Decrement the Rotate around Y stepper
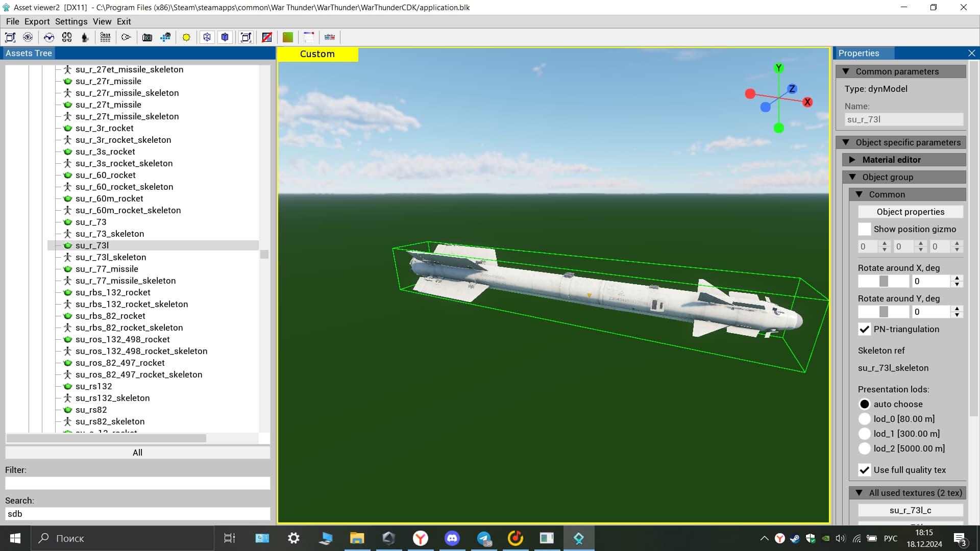 click(x=957, y=315)
